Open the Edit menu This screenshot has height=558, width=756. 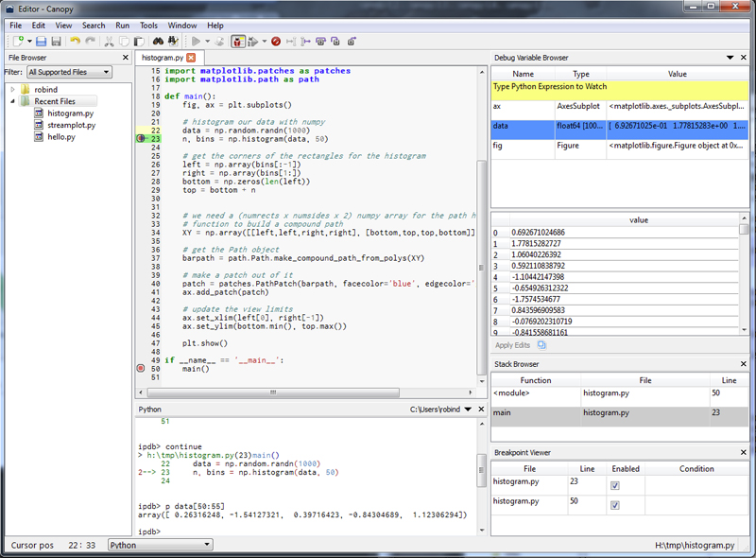pyautogui.click(x=39, y=26)
